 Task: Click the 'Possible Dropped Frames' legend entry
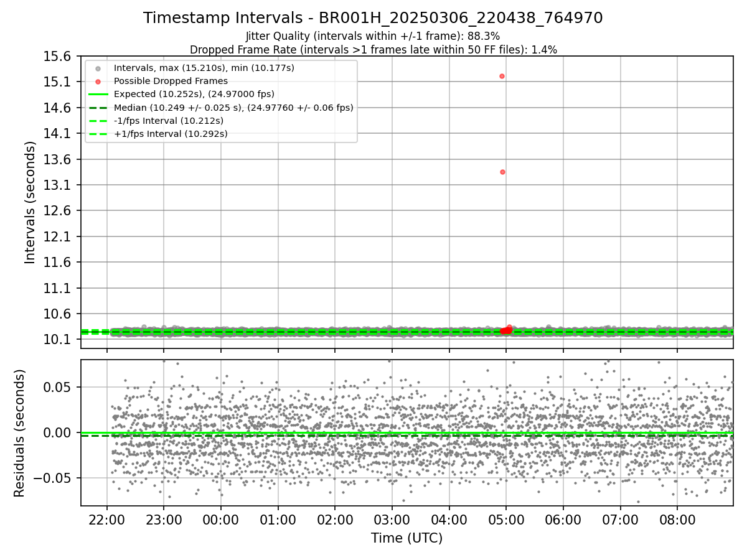pyautogui.click(x=171, y=81)
